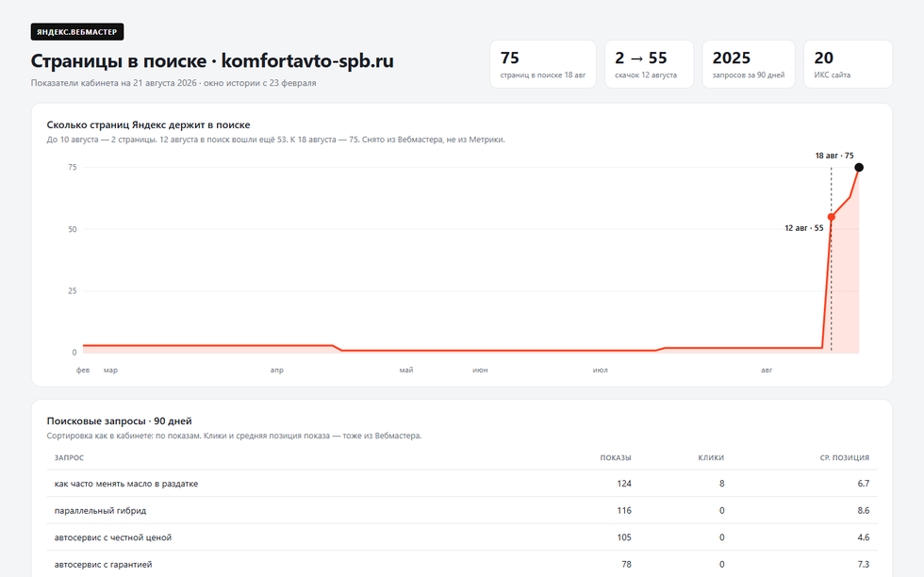Click the clicks value 8
The image size is (924, 577).
pos(722,484)
